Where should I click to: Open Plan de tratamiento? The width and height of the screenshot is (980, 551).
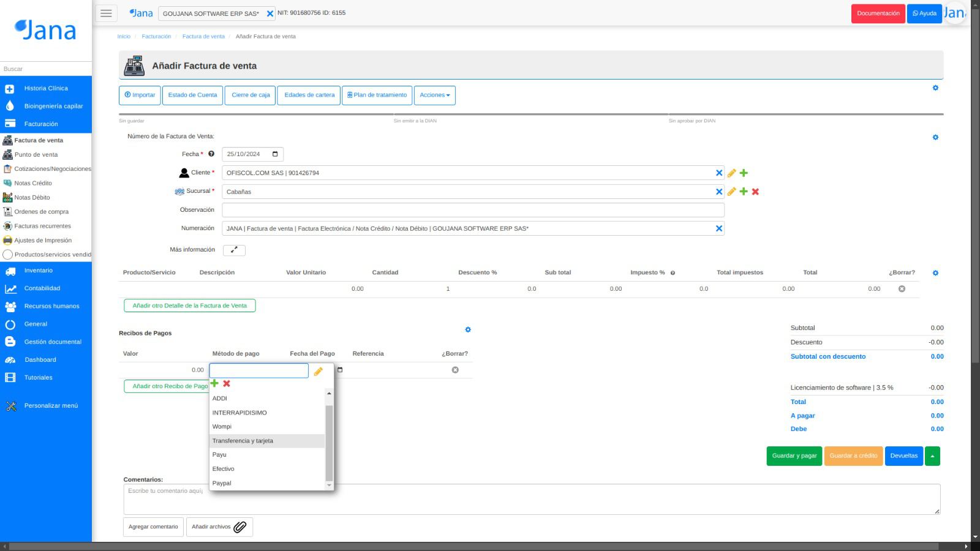377,96
